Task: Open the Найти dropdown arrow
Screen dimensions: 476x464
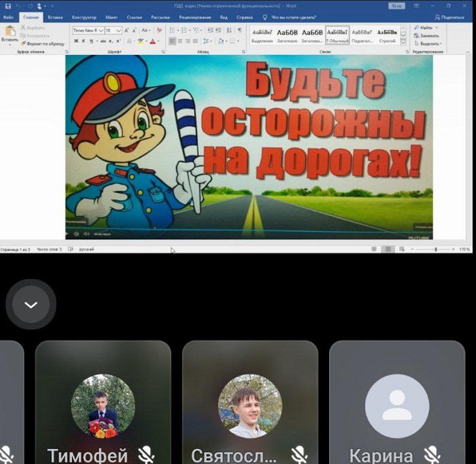Action: point(437,28)
